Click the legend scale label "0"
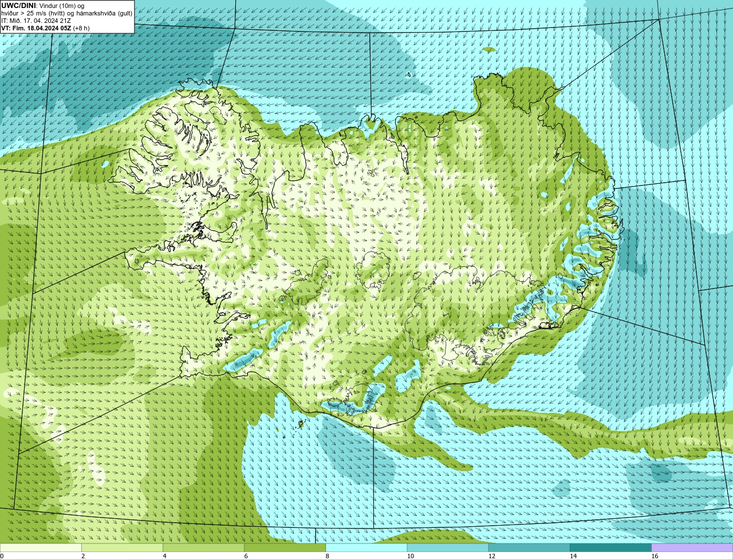733x560 pixels. (2, 556)
